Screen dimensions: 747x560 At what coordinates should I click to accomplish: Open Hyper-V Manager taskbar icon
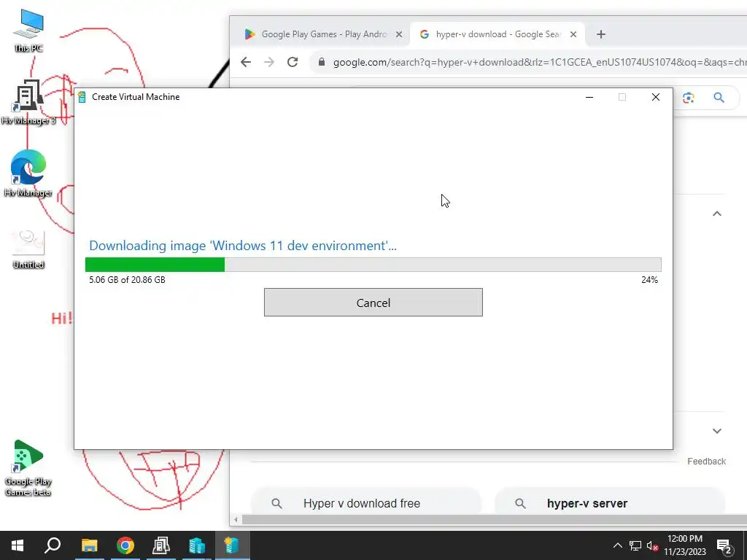[197, 545]
